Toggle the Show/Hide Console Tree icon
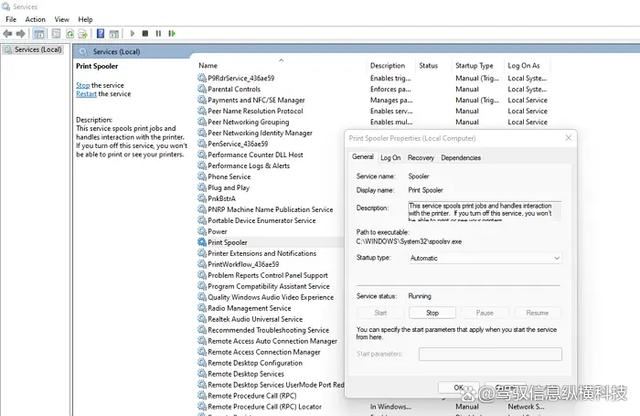The width and height of the screenshot is (640, 416). click(x=39, y=33)
